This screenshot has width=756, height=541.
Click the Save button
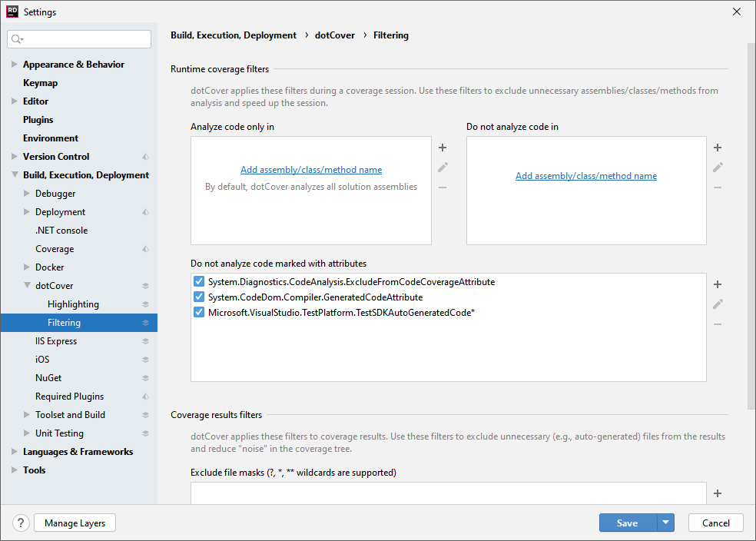[628, 523]
